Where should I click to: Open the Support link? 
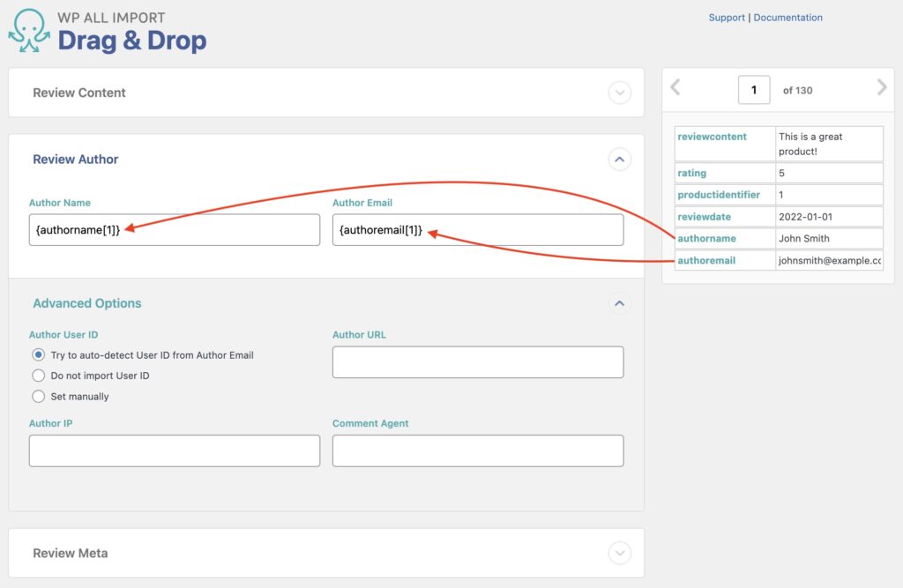726,17
